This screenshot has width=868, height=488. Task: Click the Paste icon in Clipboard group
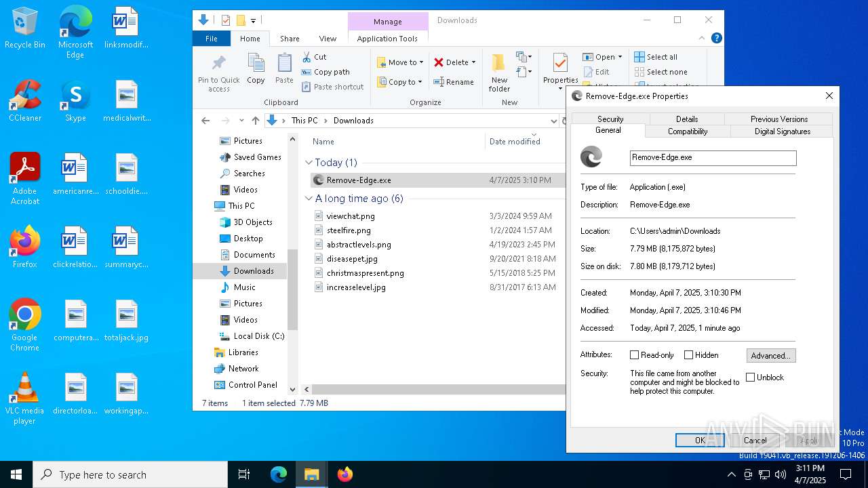[284, 64]
